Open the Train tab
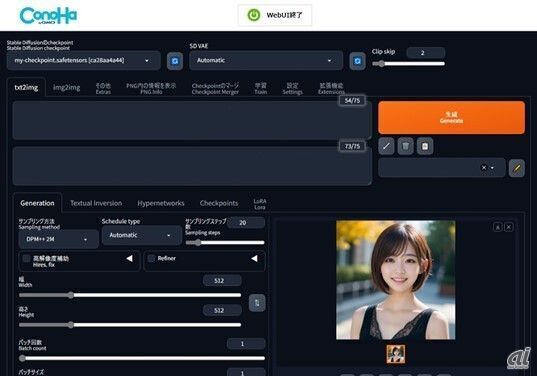The height and width of the screenshot is (376, 537). click(261, 88)
